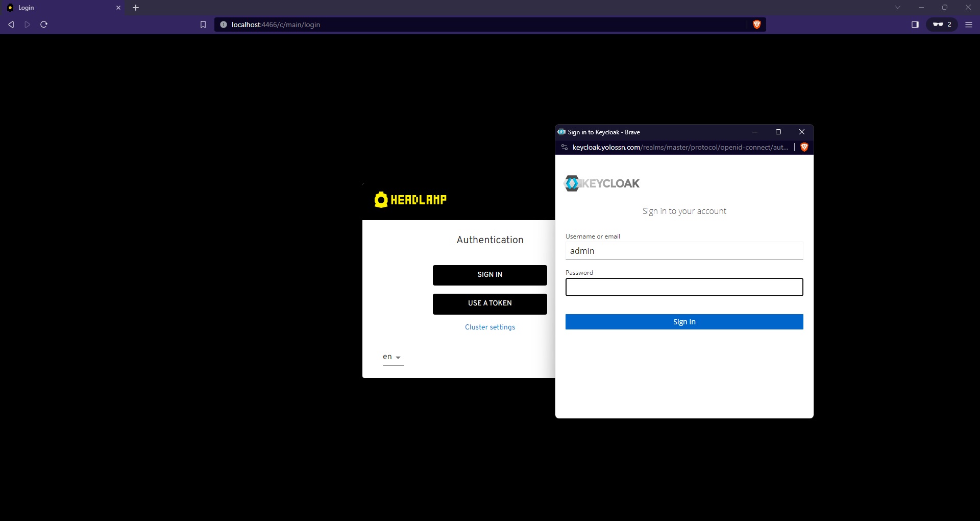The height and width of the screenshot is (521, 980).
Task: Expand the en language dropdown
Action: tap(393, 357)
